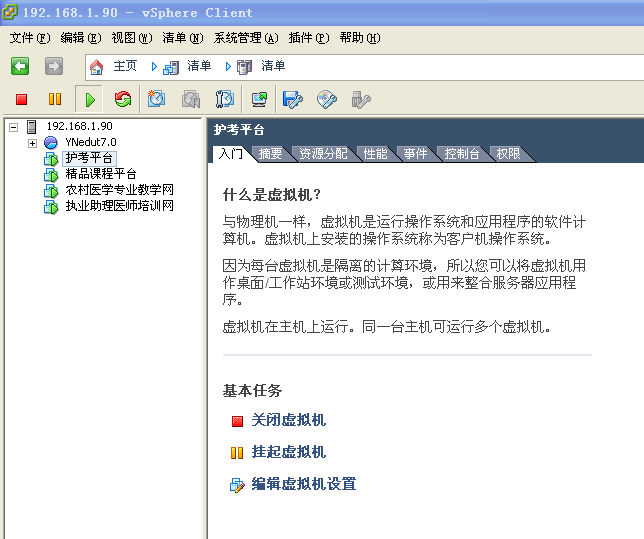Click the 护考平台 panel header title

click(x=239, y=130)
